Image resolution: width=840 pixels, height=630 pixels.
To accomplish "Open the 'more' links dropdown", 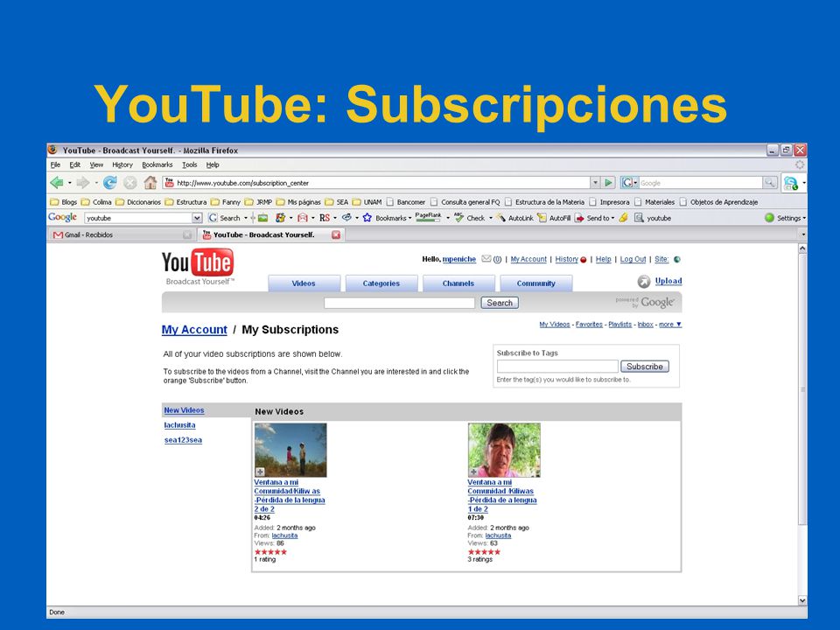I will 670,324.
